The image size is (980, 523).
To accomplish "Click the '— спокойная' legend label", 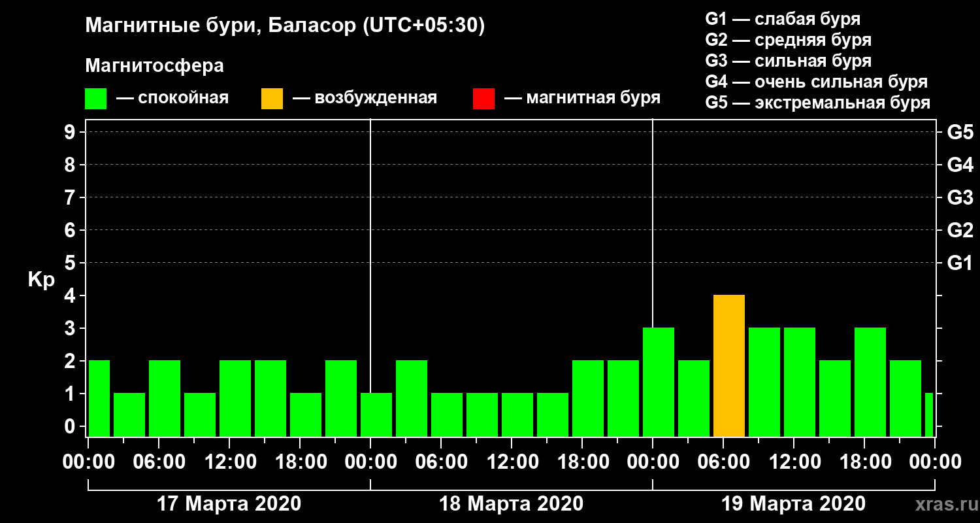I will [x=172, y=98].
